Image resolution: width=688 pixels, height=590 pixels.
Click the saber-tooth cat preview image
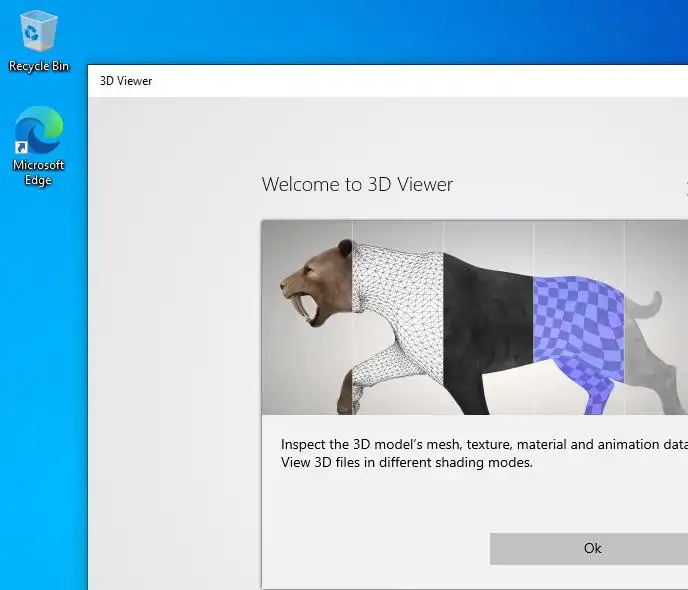pyautogui.click(x=474, y=318)
